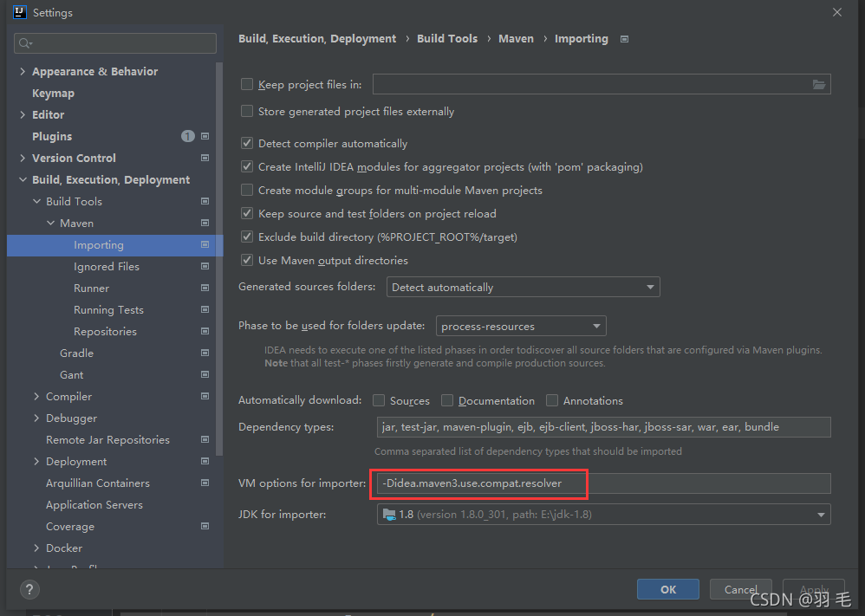Screen dimensions: 865x616
Task: Click the project-level icon on Repositories row
Action: [x=205, y=331]
